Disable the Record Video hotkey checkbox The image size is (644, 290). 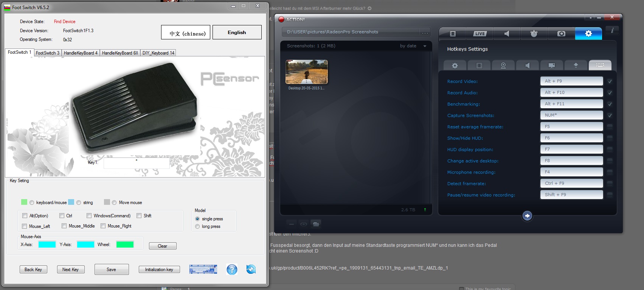[610, 81]
